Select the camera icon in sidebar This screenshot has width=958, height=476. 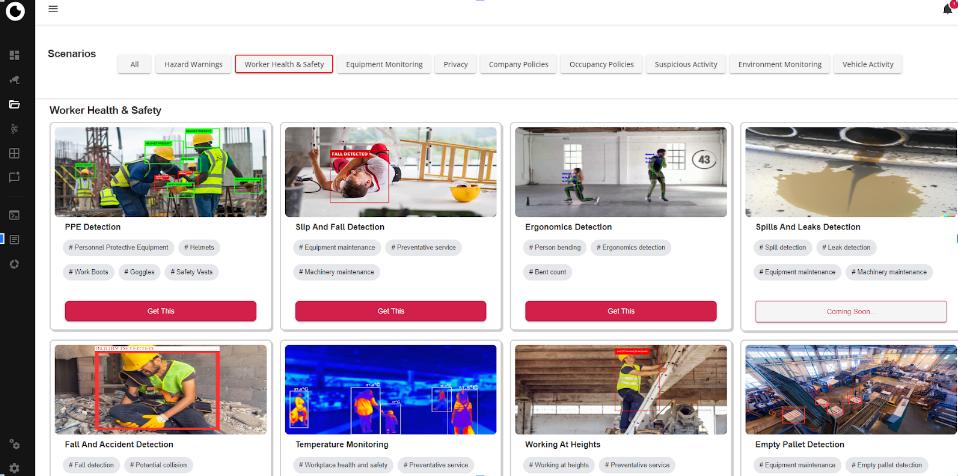coord(14,79)
